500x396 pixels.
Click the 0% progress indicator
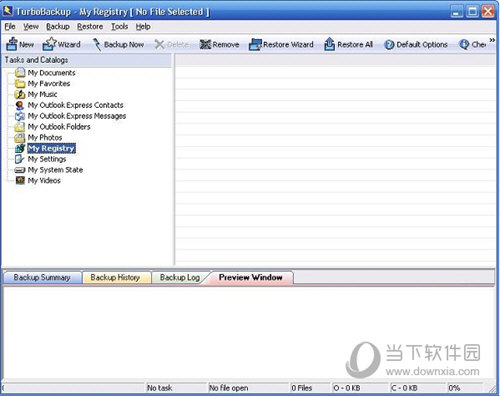(465, 388)
